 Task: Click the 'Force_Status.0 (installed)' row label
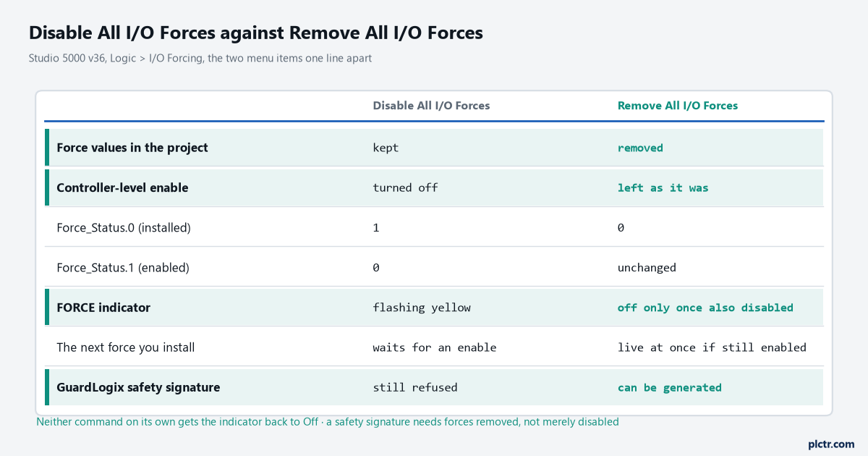click(124, 227)
